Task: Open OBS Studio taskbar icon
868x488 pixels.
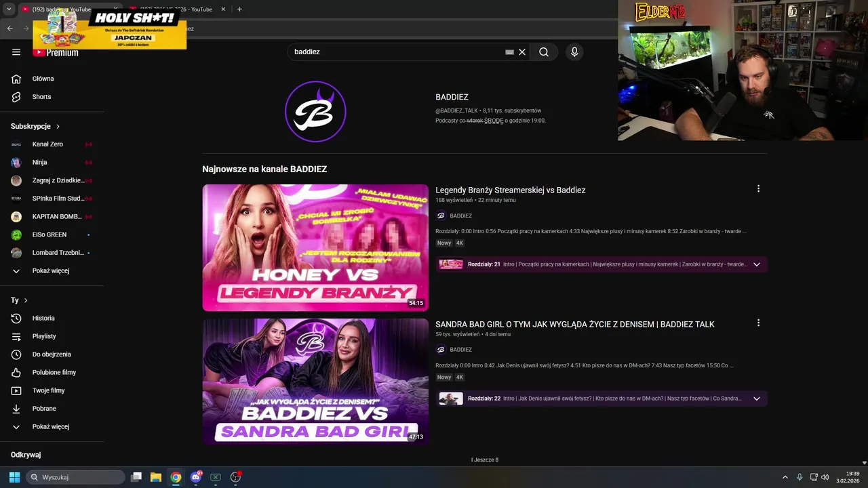Action: point(235,477)
